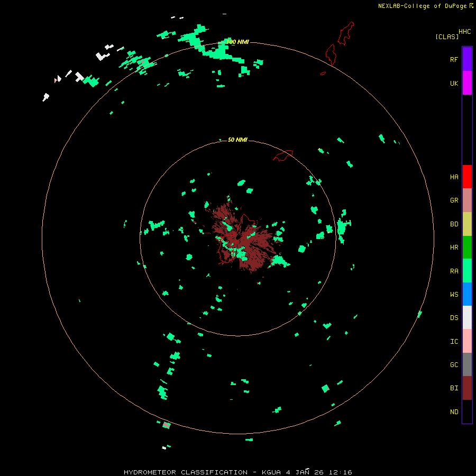Click the DS white legend swatch
476x476 pixels.
467,317
